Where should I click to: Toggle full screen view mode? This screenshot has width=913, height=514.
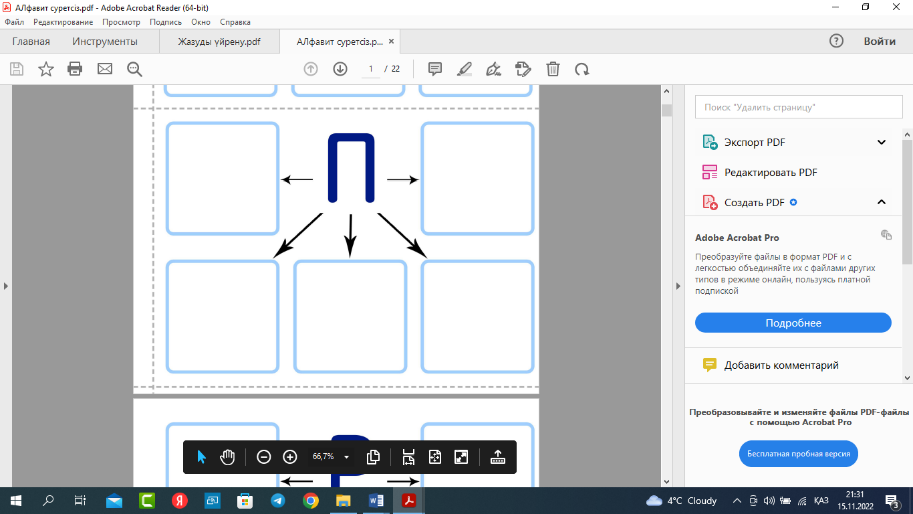(x=461, y=457)
